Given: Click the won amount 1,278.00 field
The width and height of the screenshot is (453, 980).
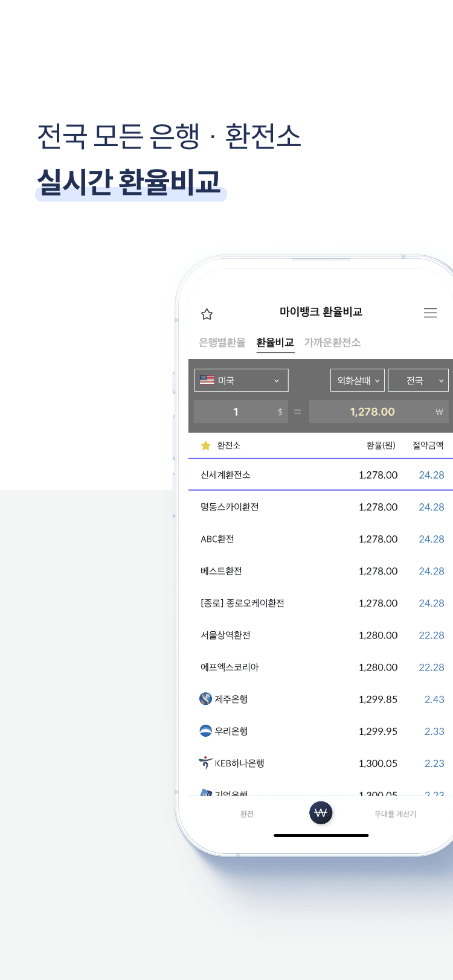Looking at the screenshot, I should [x=378, y=412].
